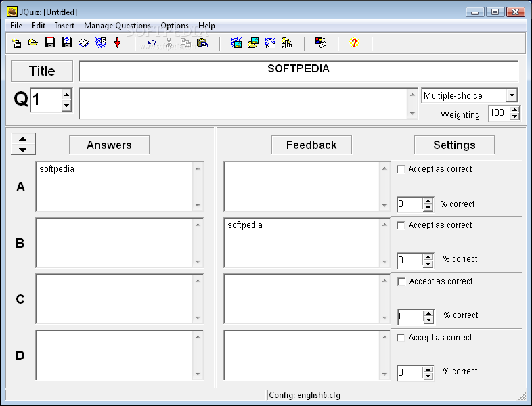The image size is (532, 406).
Task: Open the File menu
Action: click(x=16, y=26)
